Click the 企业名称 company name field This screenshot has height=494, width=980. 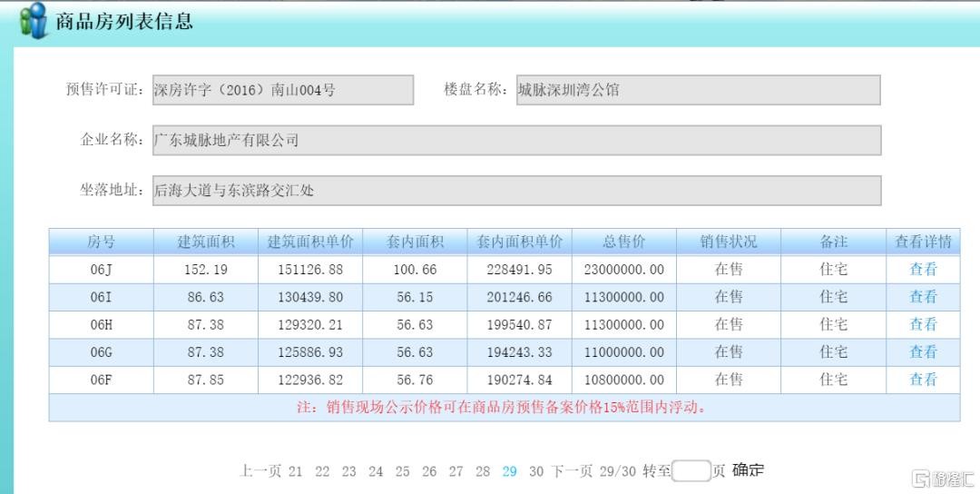pos(516,140)
